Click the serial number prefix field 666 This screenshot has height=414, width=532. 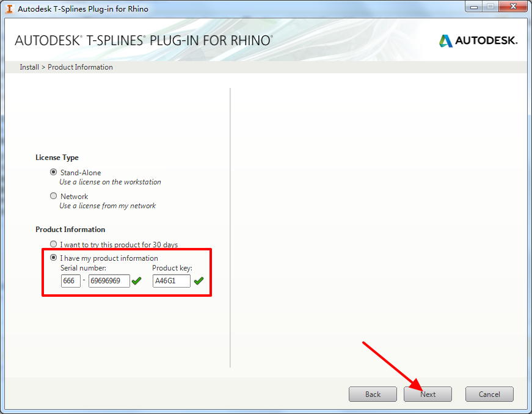click(71, 281)
